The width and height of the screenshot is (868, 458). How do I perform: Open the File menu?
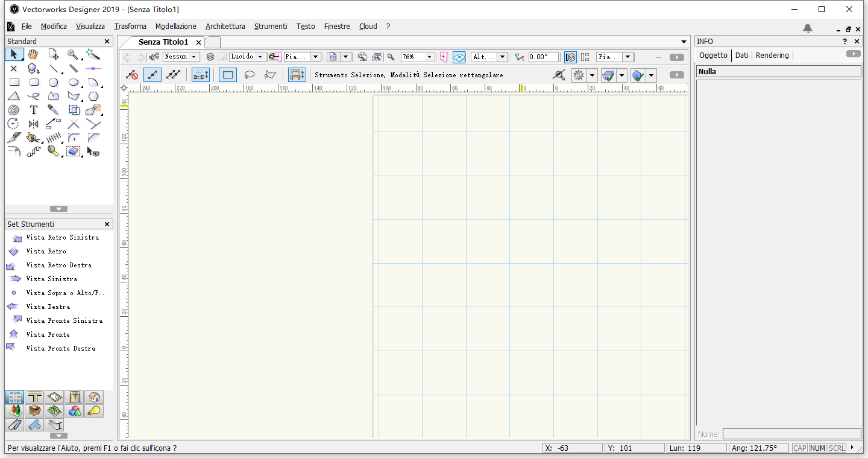pyautogui.click(x=27, y=27)
